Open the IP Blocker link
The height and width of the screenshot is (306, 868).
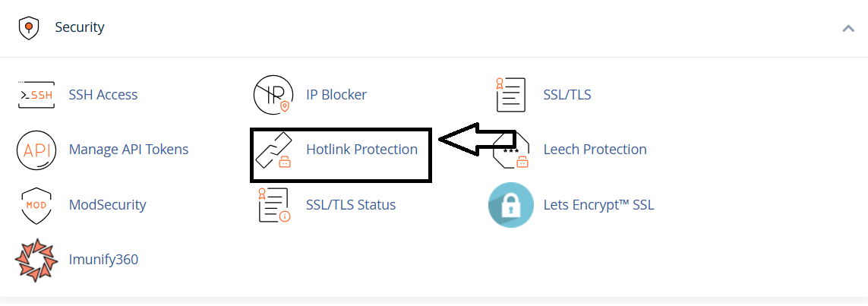(x=336, y=95)
